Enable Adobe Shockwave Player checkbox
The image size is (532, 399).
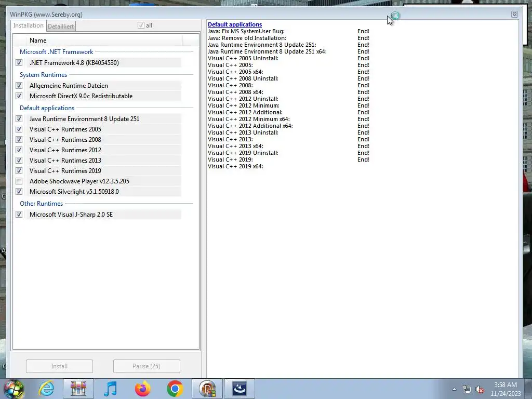19,181
